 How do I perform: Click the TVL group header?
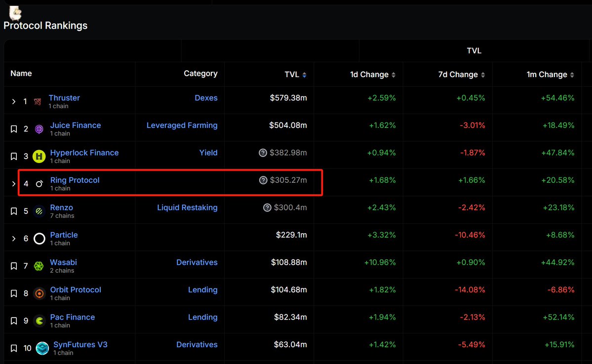[474, 50]
